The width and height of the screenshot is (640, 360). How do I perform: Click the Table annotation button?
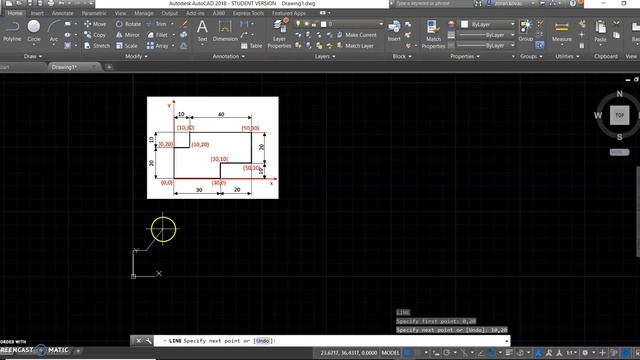251,46
